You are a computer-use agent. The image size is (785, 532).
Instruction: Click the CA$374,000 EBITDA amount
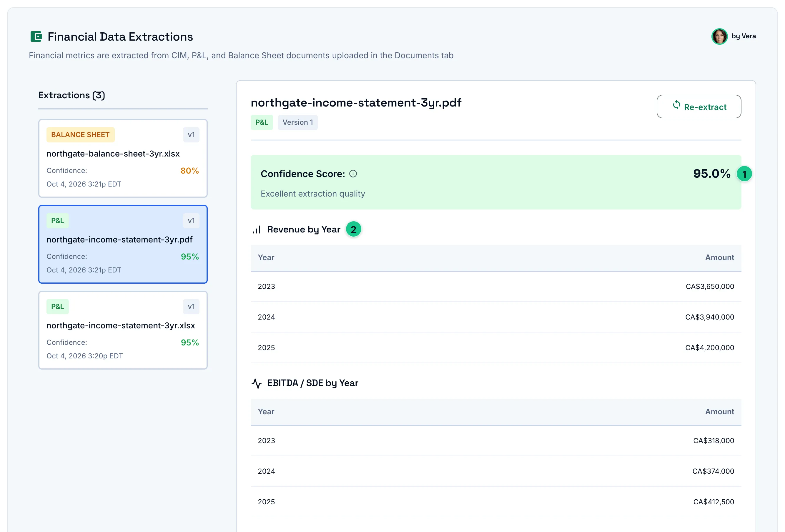[x=713, y=471]
